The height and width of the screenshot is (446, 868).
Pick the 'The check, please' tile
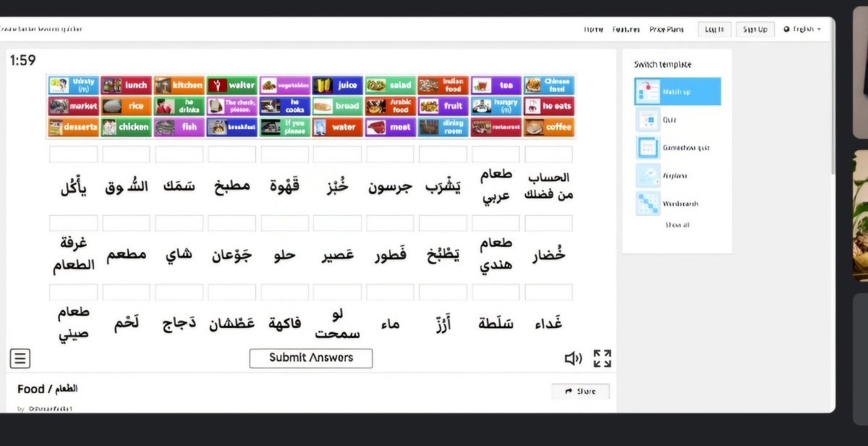tap(231, 106)
